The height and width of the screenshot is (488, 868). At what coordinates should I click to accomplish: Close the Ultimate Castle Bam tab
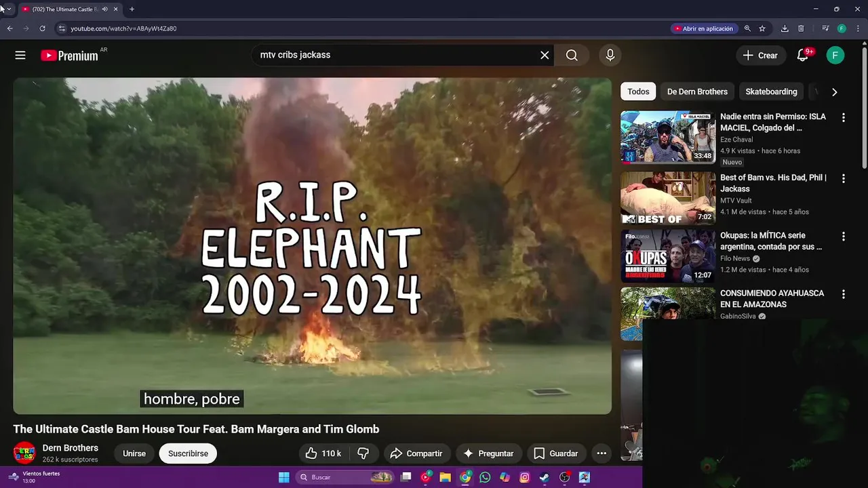[115, 9]
